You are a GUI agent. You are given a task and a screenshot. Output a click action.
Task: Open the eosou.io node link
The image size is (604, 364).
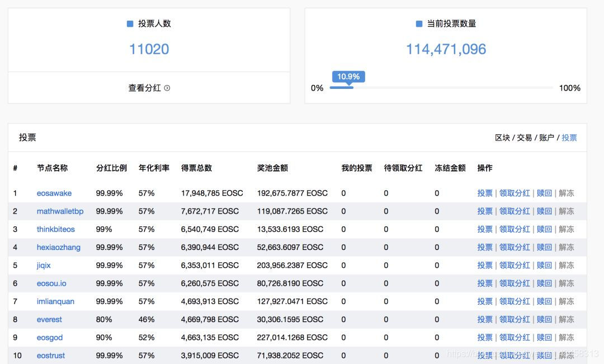pyautogui.click(x=51, y=283)
